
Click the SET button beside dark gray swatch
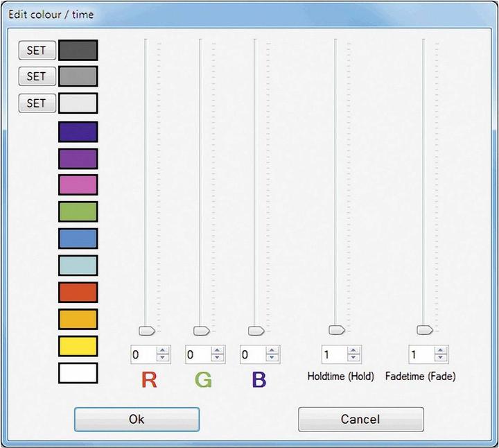[x=36, y=50]
